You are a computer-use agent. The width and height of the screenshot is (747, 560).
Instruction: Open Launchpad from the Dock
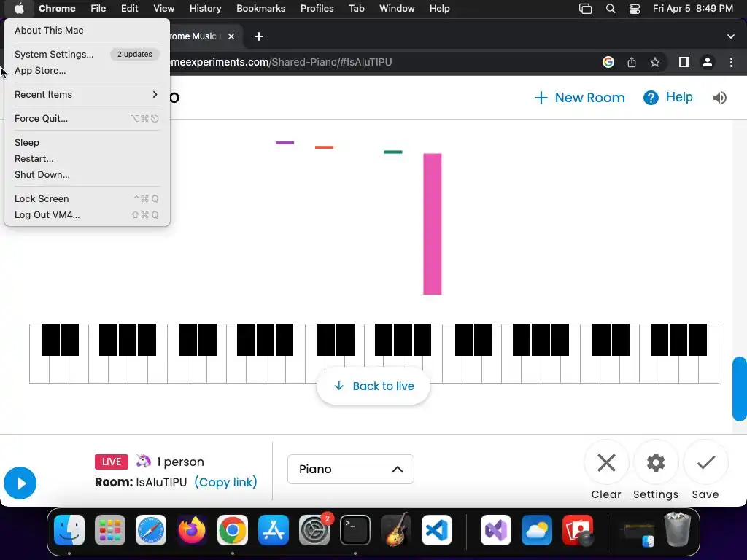pyautogui.click(x=110, y=530)
